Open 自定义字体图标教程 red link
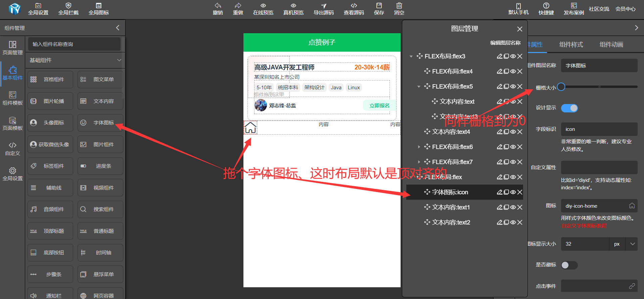This screenshot has width=644, height=299. coord(584,226)
